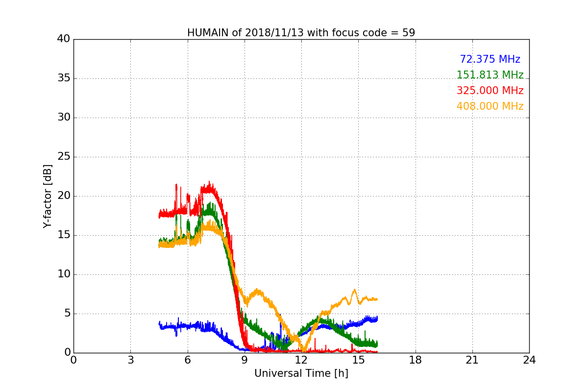Image resolution: width=588 pixels, height=392 pixels.
Task: Select the 325.000 MHz legend label
Action: point(490,91)
